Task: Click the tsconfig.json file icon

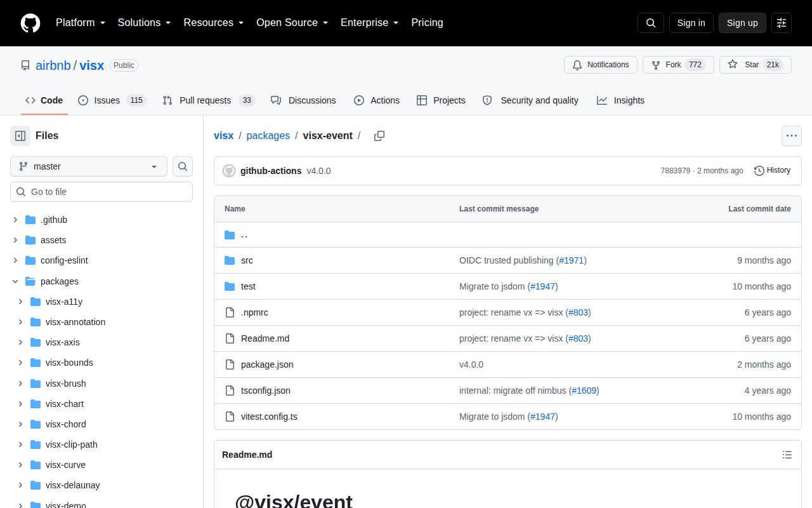Action: coord(230,391)
